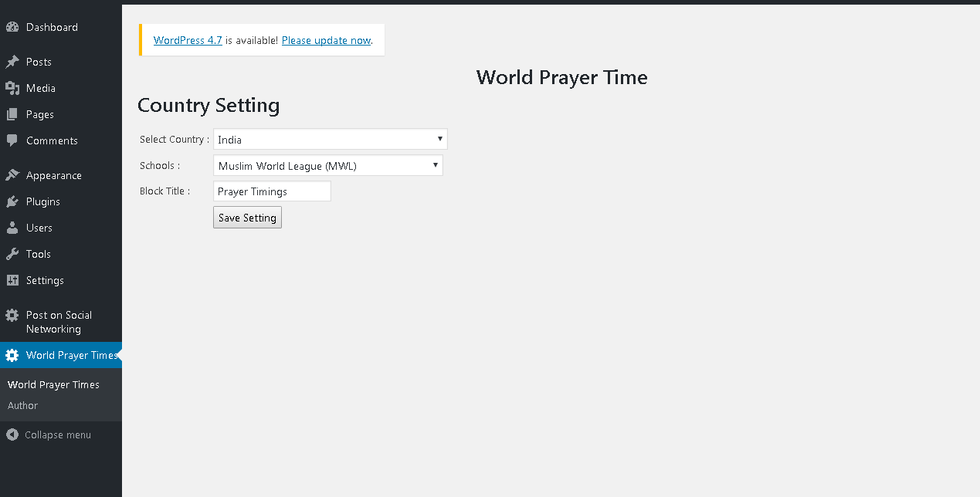Open the Select Country dropdown

coord(330,140)
